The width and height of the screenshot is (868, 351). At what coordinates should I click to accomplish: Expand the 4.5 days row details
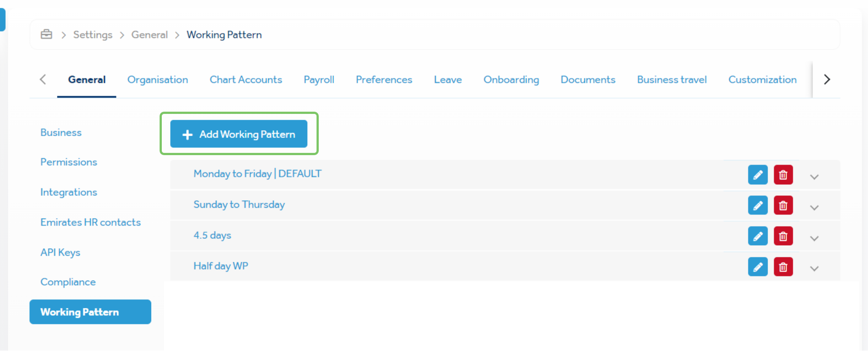814,238
